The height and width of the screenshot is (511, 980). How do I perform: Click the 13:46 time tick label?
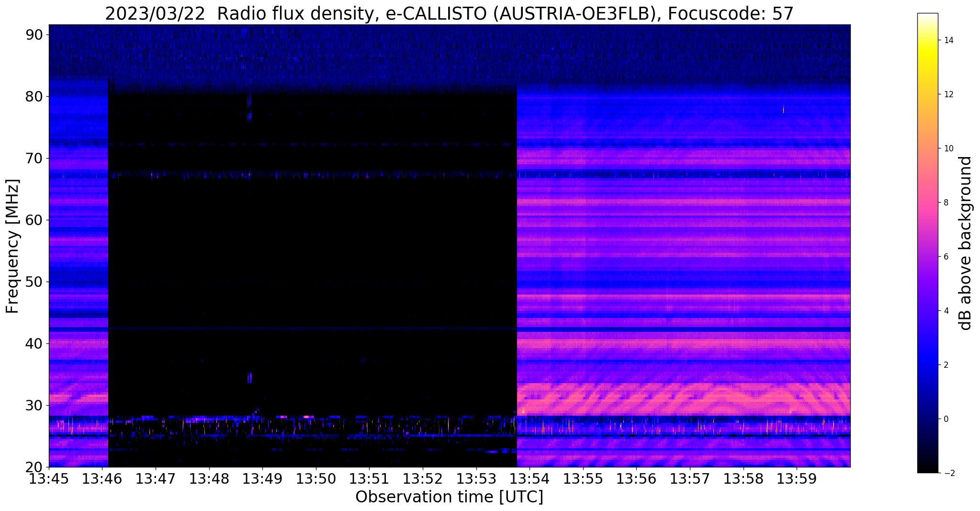coord(102,479)
